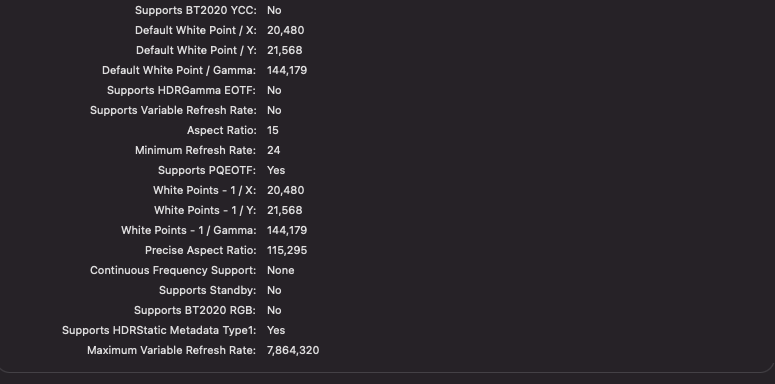Click the Default White Point X value 20,480

click(x=286, y=31)
